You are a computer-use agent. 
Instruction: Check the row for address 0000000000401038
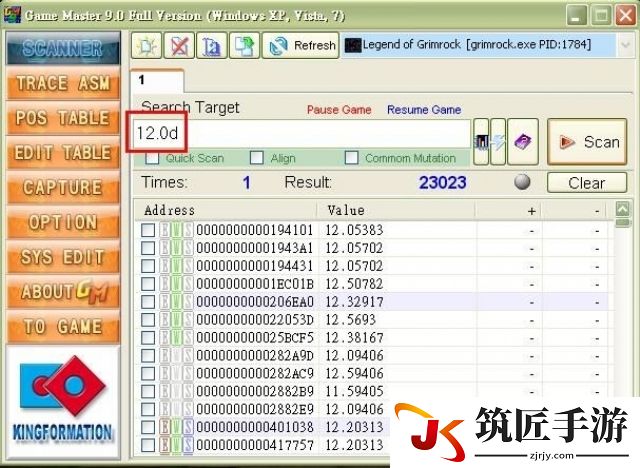(x=148, y=427)
